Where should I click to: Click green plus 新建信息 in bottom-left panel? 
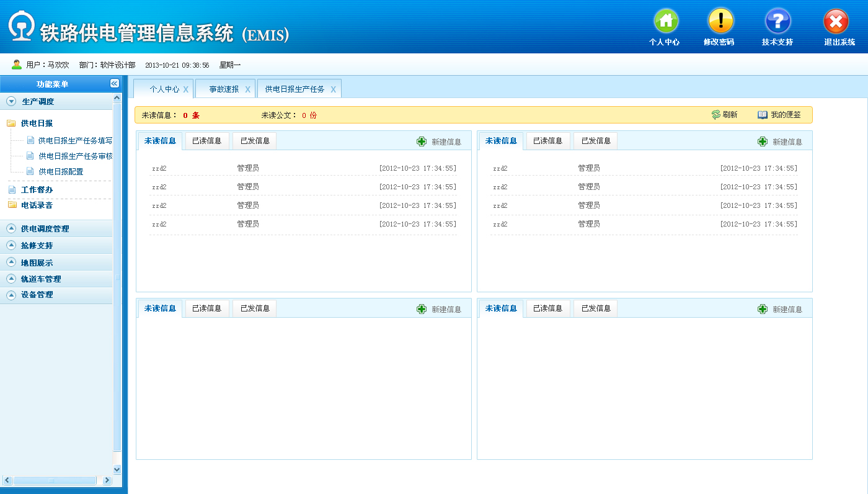[422, 309]
